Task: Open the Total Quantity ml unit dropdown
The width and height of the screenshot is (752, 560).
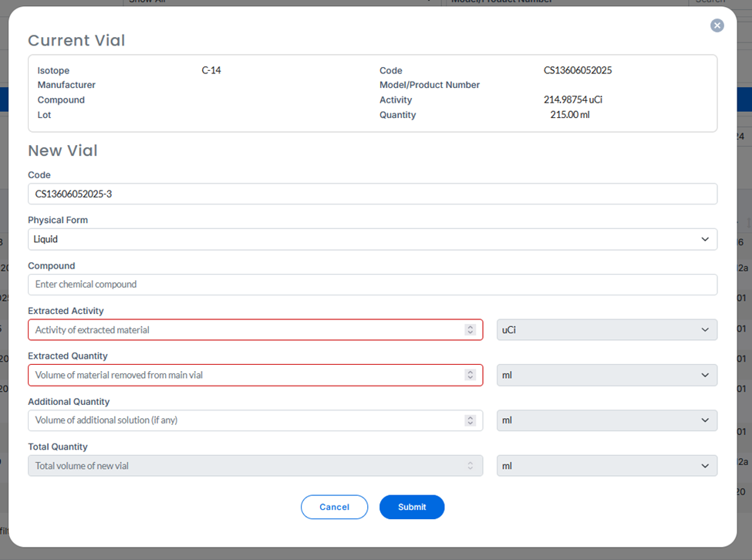Action: 607,466
